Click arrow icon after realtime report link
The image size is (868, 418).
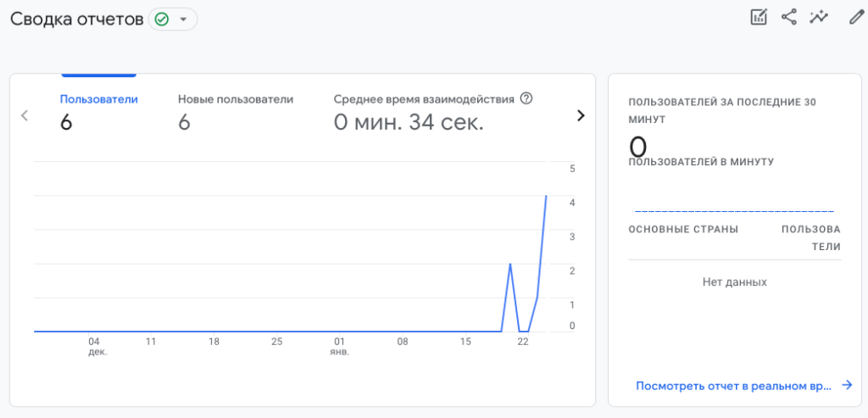pos(846,386)
